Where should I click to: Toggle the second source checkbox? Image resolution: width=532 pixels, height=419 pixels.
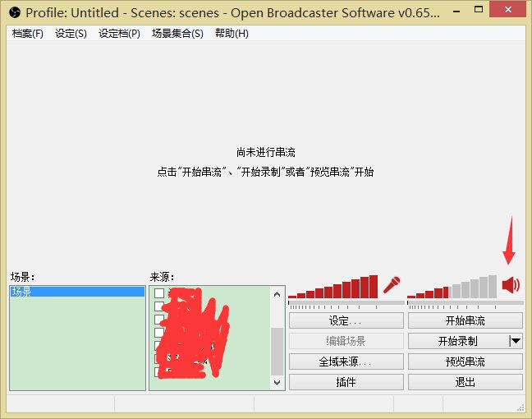point(159,306)
